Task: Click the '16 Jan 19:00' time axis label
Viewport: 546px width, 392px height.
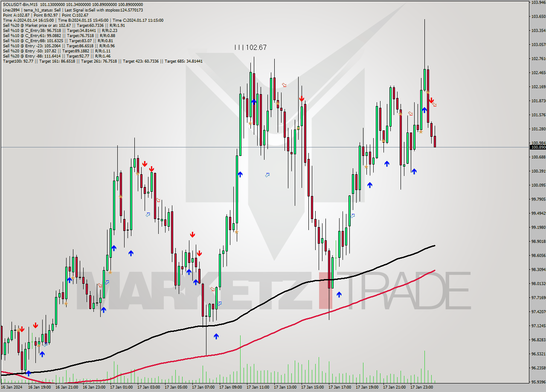Action: point(39,387)
